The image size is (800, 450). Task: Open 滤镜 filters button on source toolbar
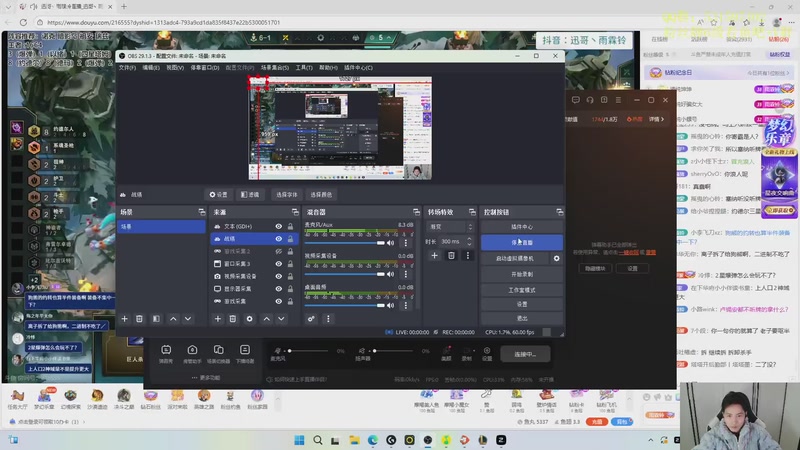(250, 194)
